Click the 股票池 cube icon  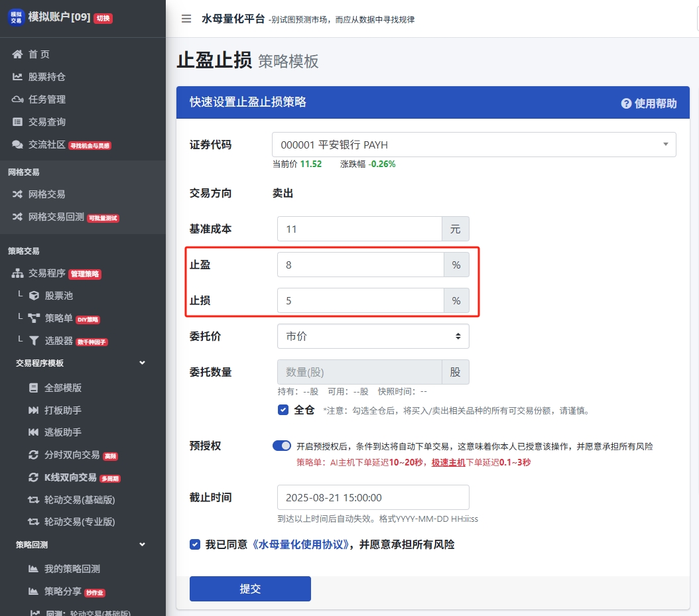(34, 296)
